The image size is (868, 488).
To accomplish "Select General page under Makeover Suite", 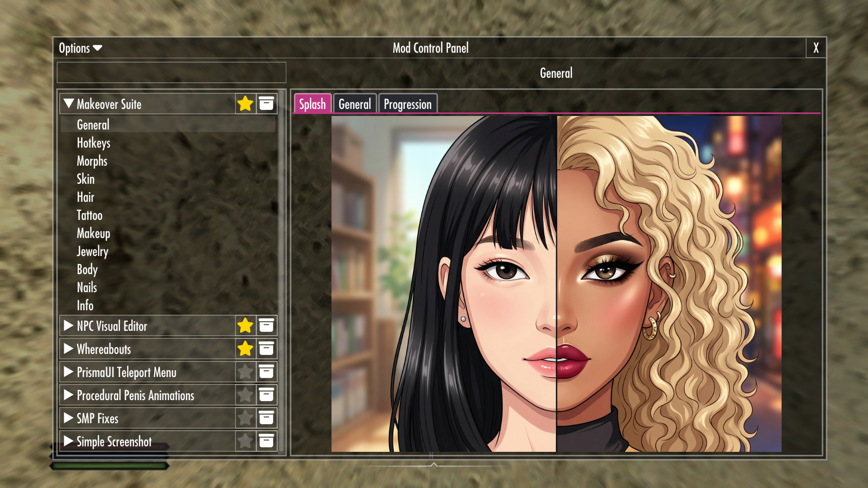I will [168, 125].
